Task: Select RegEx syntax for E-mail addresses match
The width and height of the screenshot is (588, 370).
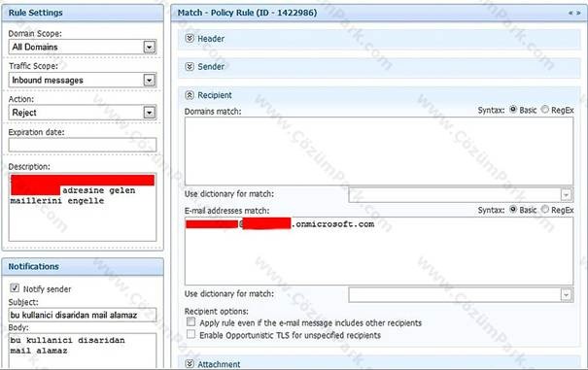Action: (545, 209)
